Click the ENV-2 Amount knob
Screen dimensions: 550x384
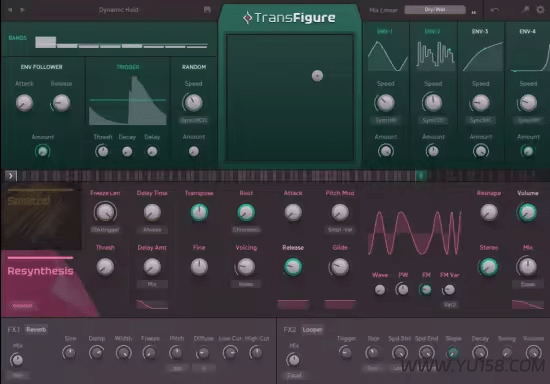pos(432,151)
